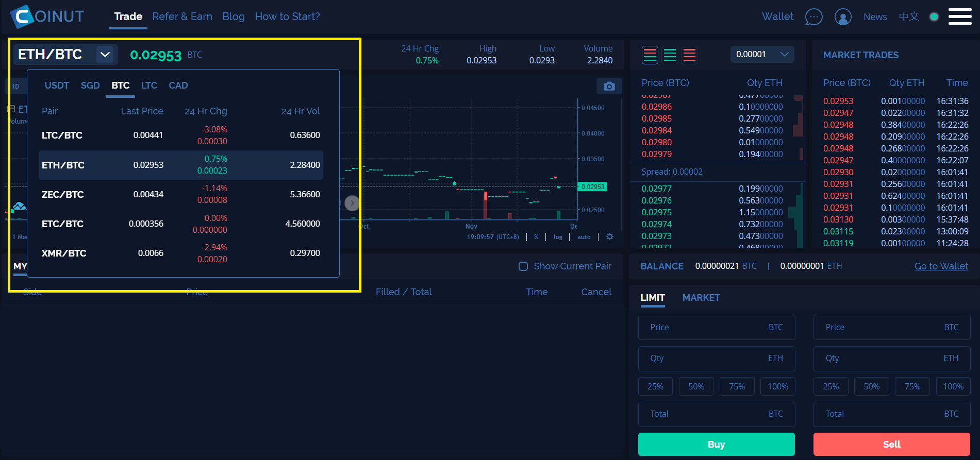
Task: Open the 0.00001 price grouping dropdown
Action: pos(762,55)
